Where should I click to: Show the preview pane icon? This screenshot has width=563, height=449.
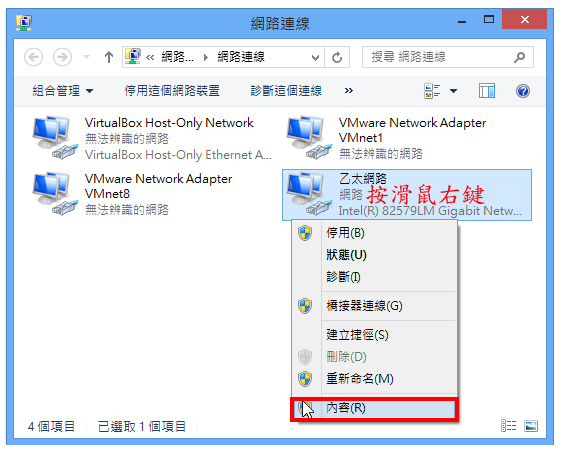point(487,91)
